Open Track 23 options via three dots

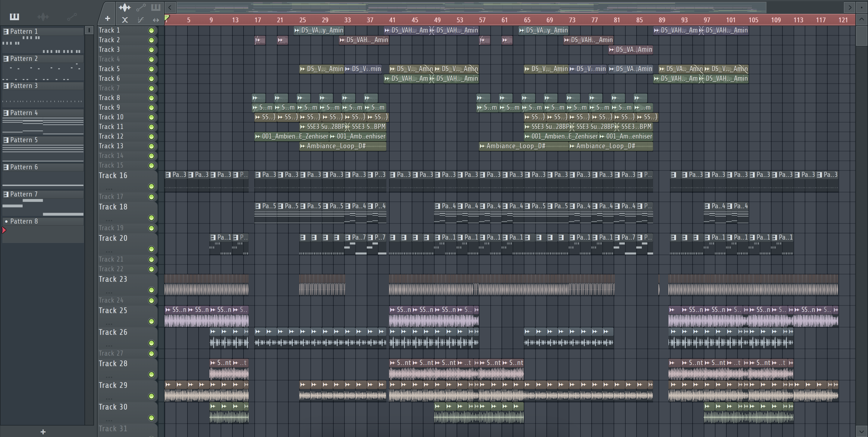pyautogui.click(x=109, y=292)
